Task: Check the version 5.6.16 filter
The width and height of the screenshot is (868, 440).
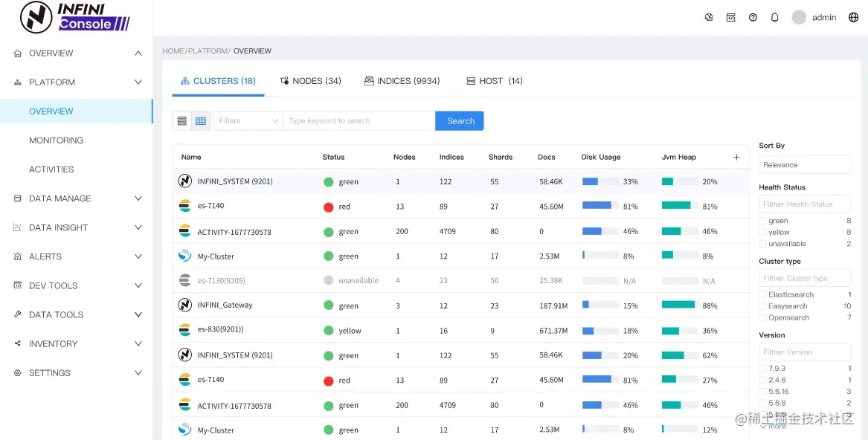Action: pos(763,392)
